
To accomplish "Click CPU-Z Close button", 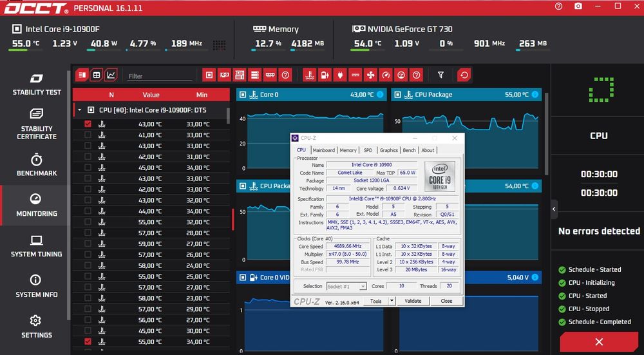I will 446,301.
